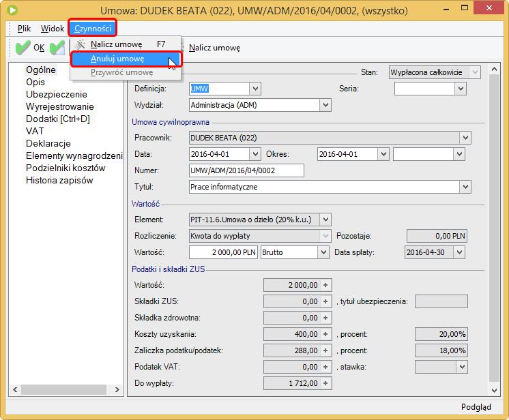Click the Podgląd status bar text

click(x=476, y=407)
